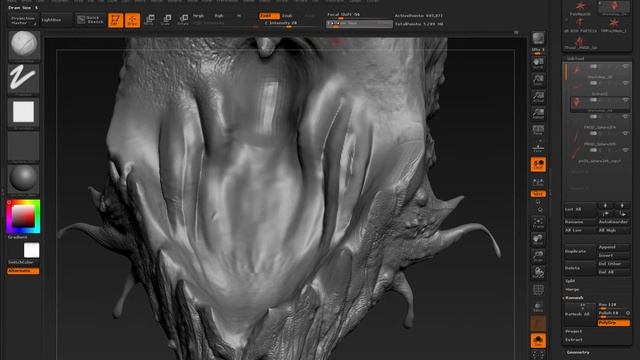This screenshot has width=640, height=360.
Task: Click the All High button
Action: pos(613,230)
